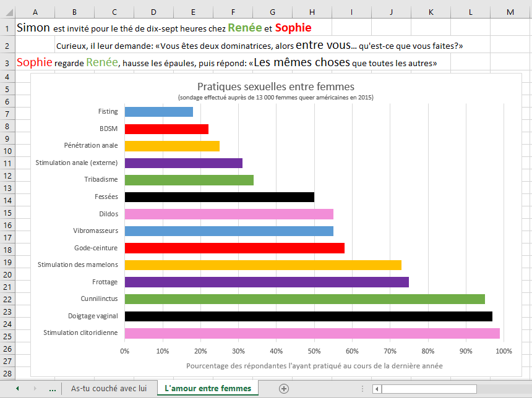Select column M header
The image size is (532, 398).
coord(510,13)
